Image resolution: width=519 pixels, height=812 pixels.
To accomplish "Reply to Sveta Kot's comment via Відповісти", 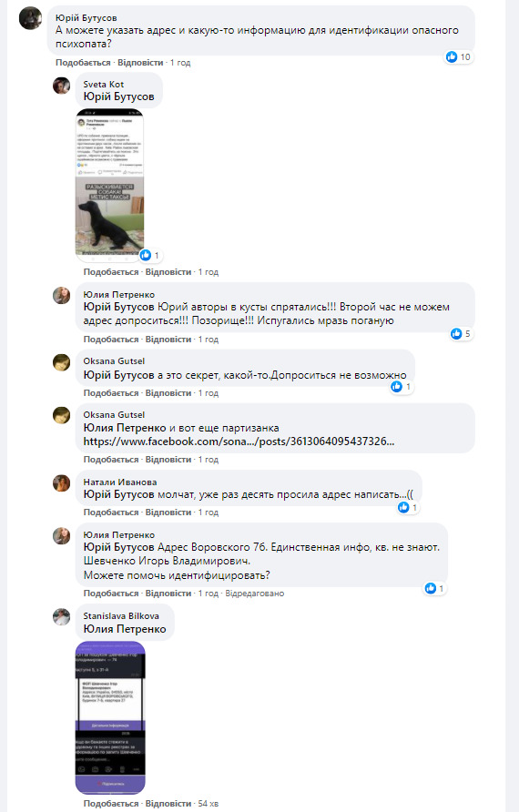I will [168, 272].
